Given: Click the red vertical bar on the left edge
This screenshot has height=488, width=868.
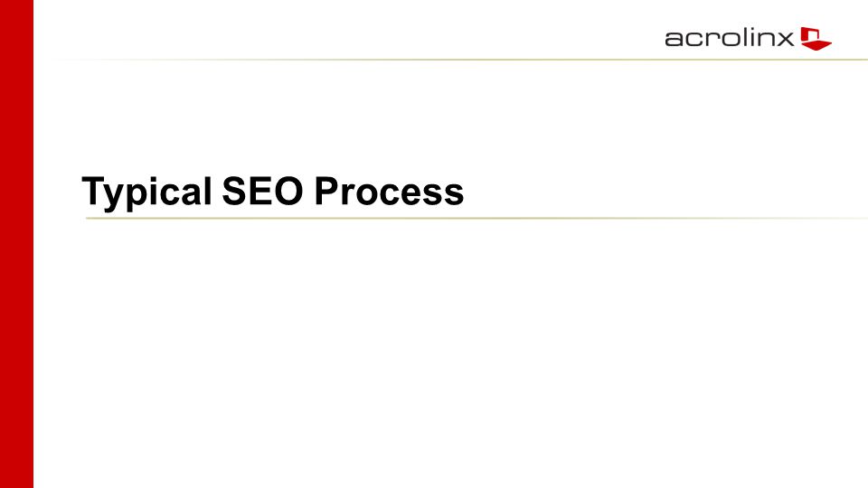Looking at the screenshot, I should (16, 244).
